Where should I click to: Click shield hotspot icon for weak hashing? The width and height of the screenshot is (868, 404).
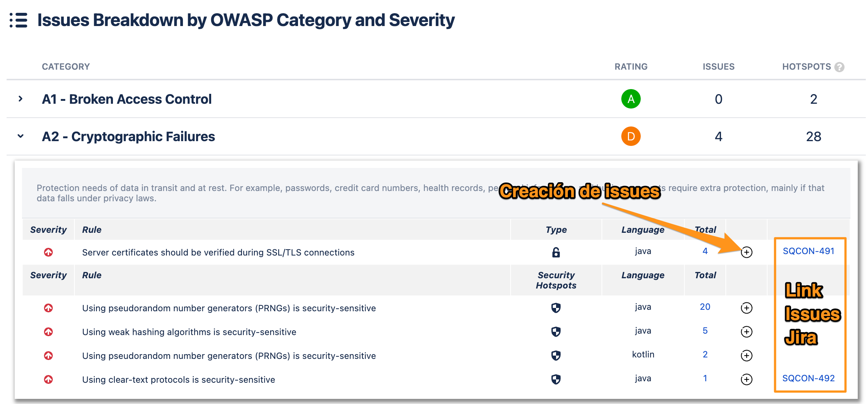coord(556,332)
